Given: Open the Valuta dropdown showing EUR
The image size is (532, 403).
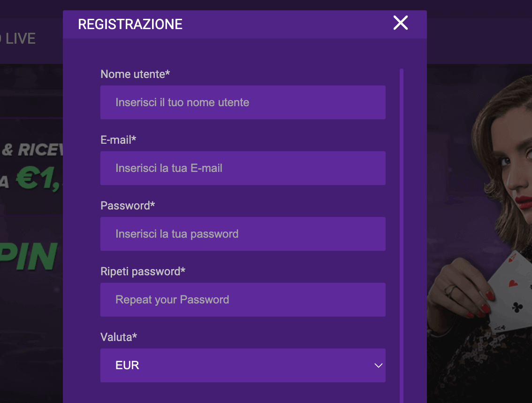Looking at the screenshot, I should pyautogui.click(x=243, y=365).
